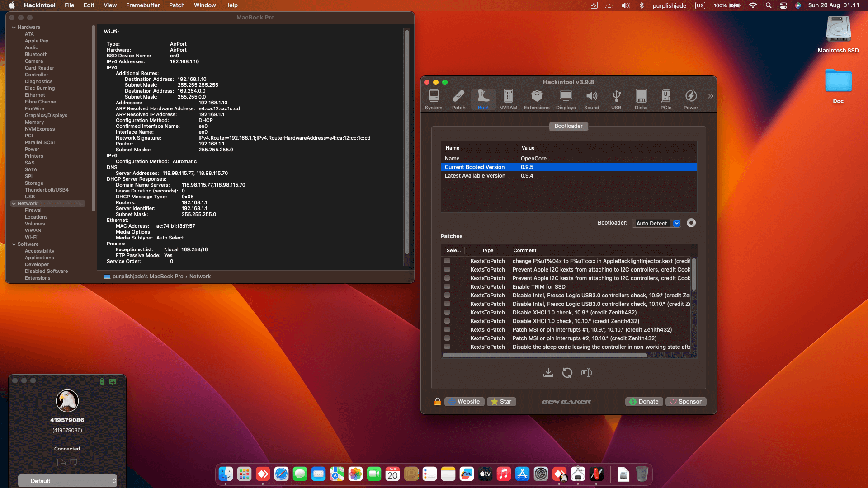Click the Disks toolbar icon
Screen dimensions: 868x488
coord(641,99)
